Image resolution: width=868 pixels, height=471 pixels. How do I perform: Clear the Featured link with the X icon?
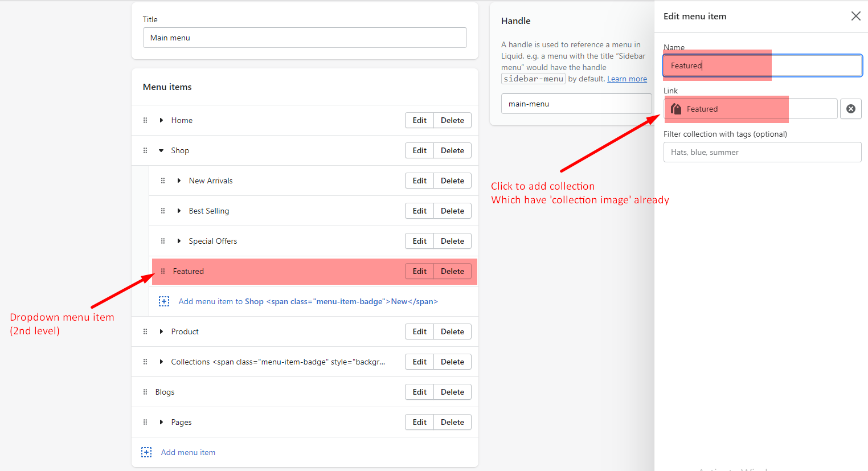click(850, 109)
